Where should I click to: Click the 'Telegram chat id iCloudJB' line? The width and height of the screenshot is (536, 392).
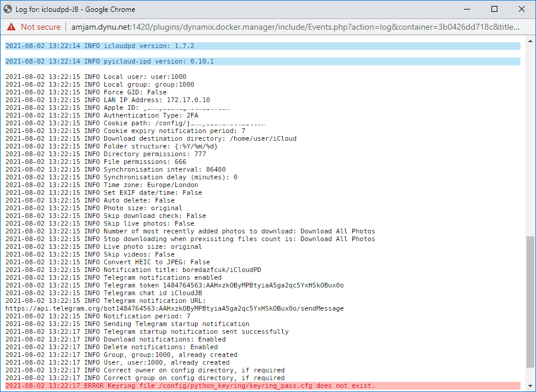(103, 293)
